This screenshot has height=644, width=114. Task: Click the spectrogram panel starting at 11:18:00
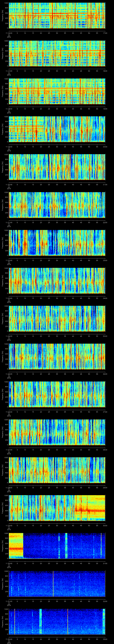pos(57,91)
